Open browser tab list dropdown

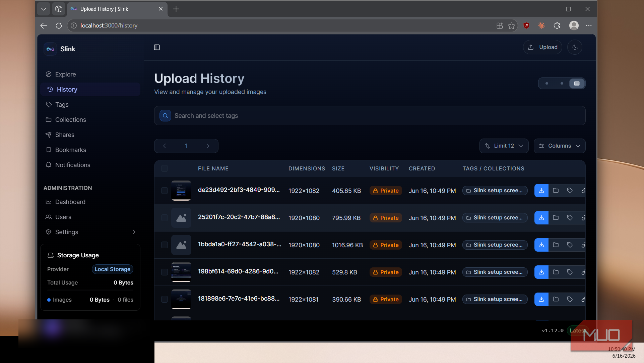(x=44, y=9)
